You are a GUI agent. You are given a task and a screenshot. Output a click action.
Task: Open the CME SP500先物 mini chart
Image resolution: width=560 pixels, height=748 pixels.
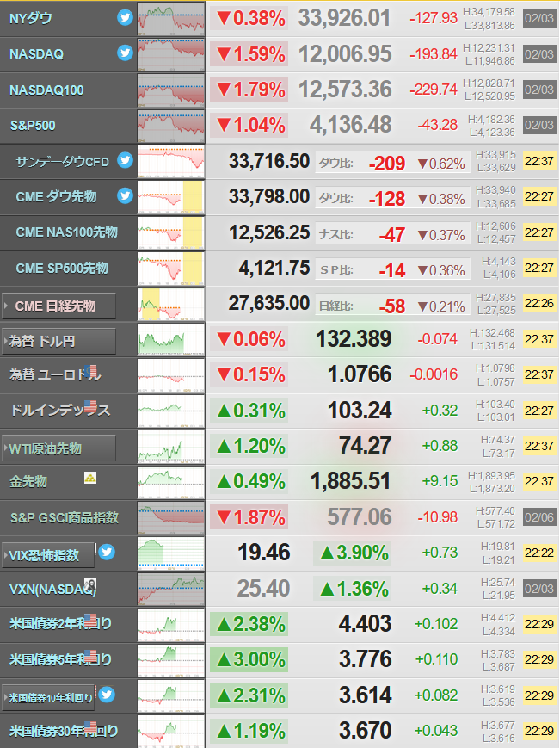point(171,269)
